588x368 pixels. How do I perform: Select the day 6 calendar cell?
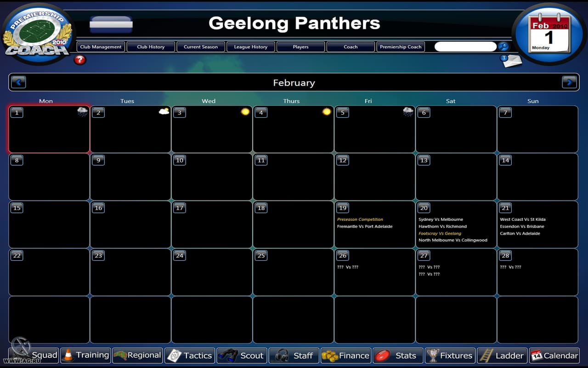point(456,129)
